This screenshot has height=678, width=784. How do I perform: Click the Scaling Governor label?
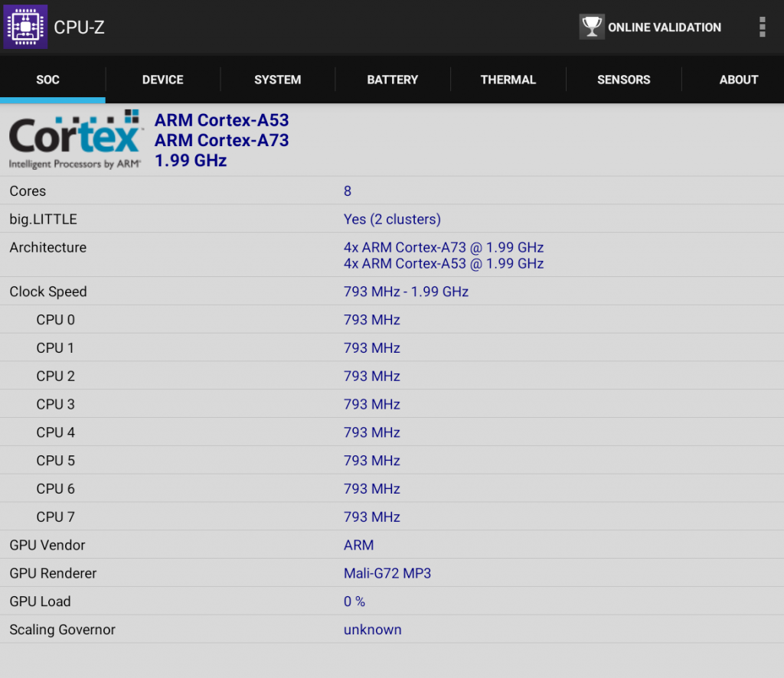(63, 630)
